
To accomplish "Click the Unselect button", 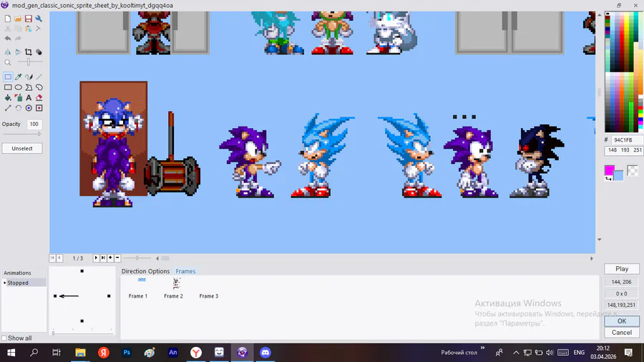I will tap(22, 149).
